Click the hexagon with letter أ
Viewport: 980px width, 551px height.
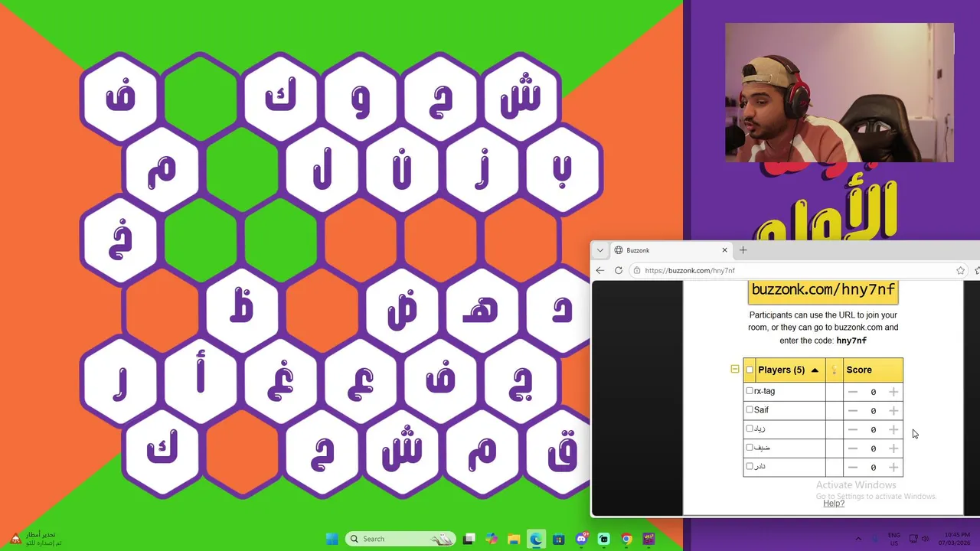[201, 383]
